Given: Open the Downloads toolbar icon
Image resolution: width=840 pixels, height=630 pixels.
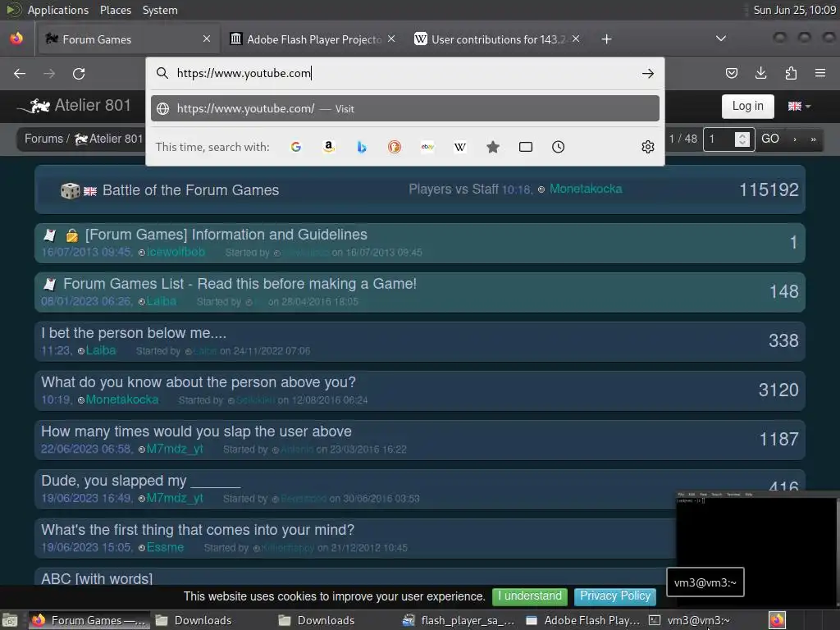Looking at the screenshot, I should tap(760, 73).
